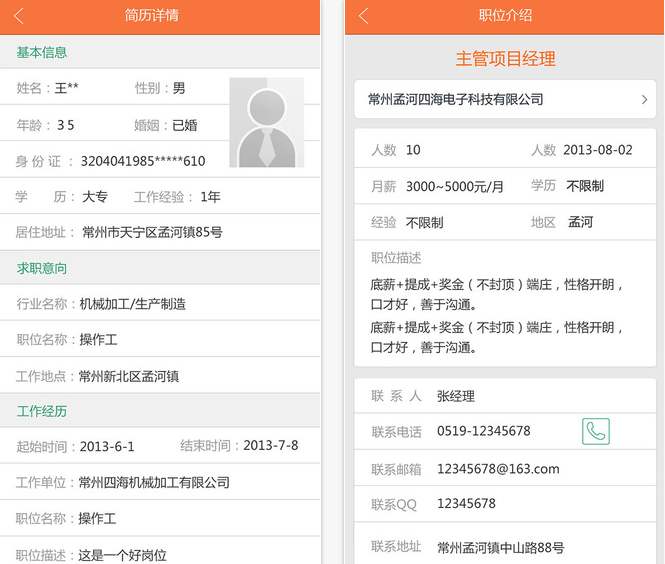Screen dimensions: 665x564
Task: Click work experience value 1年
Action: pos(210,197)
